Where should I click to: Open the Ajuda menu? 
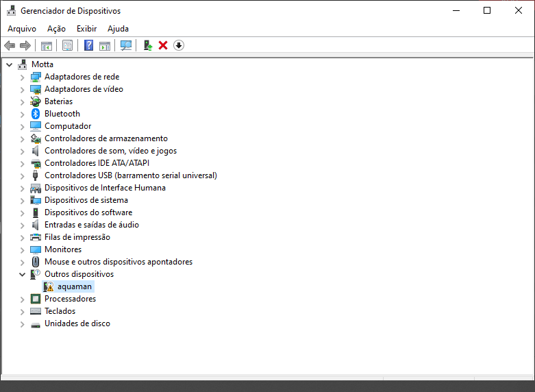click(118, 29)
